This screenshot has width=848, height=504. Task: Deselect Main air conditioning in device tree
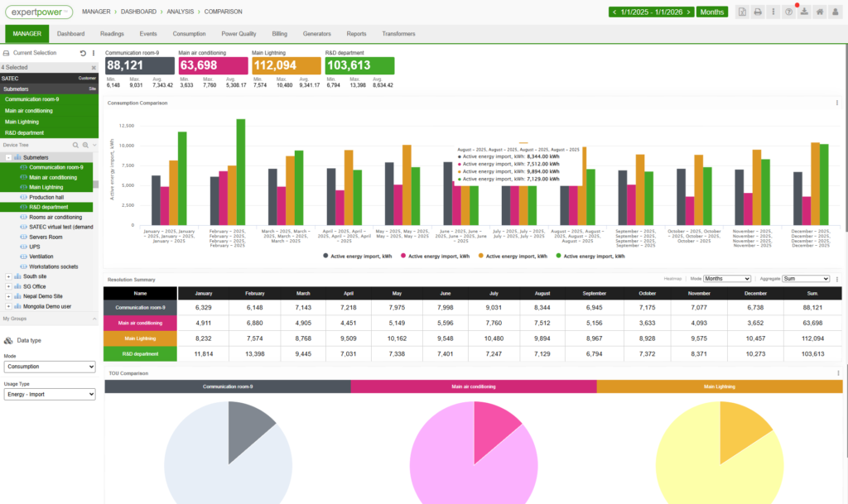53,177
